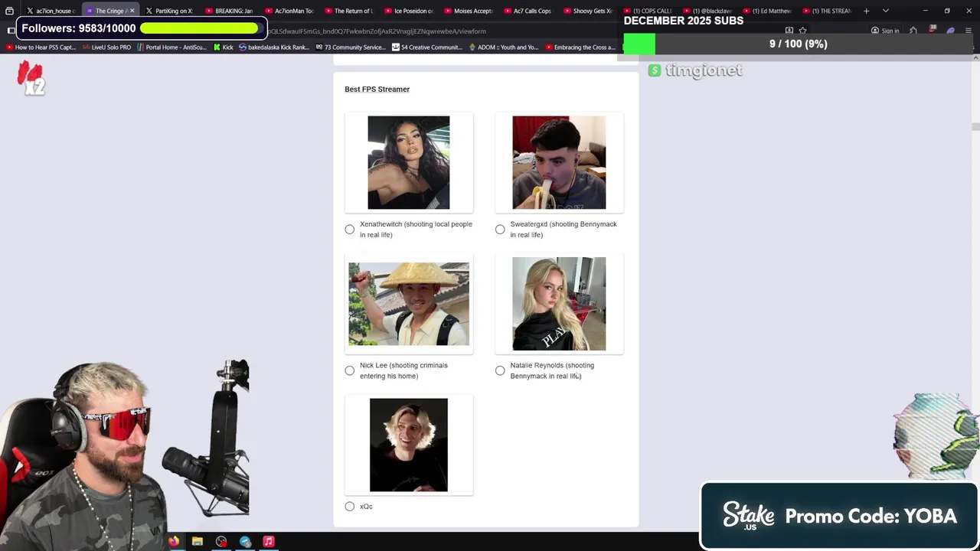Screen dimensions: 980x551
Task: Switch to ac7ion_house browser tab
Action: coord(51,11)
